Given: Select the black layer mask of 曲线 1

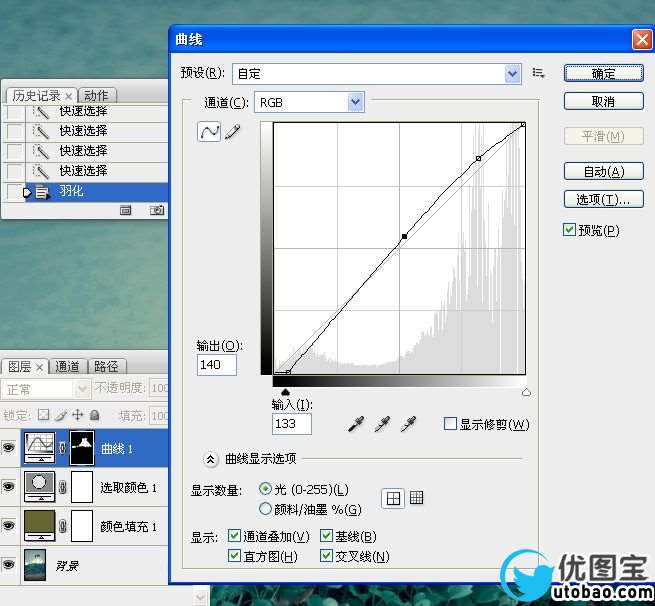Looking at the screenshot, I should [x=82, y=448].
